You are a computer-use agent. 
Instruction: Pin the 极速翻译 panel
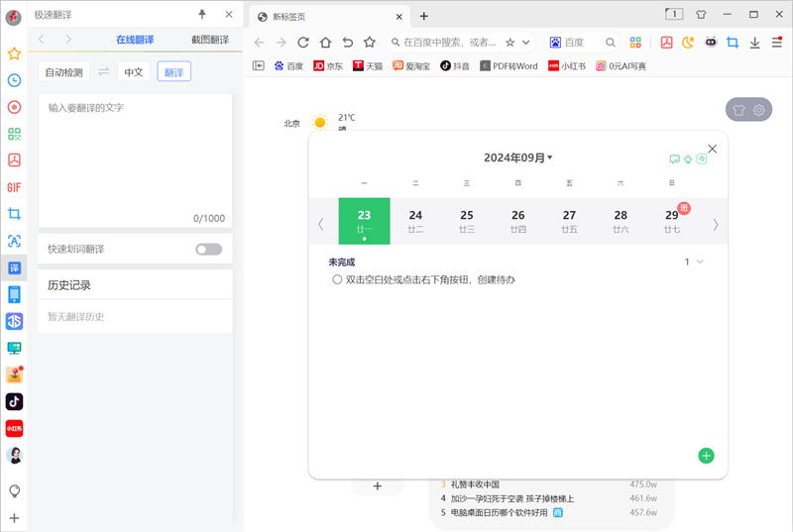(203, 14)
